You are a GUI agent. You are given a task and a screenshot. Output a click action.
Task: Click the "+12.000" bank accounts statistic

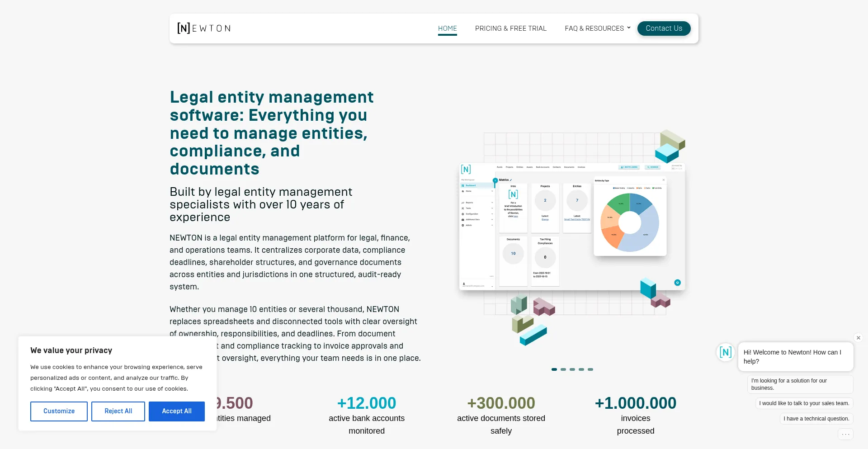coord(367,403)
